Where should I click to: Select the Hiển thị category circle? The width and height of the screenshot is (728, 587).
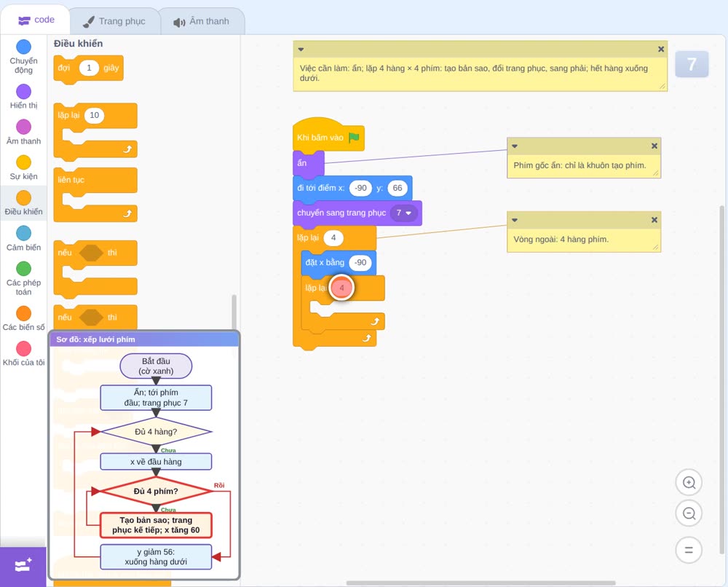click(x=23, y=92)
